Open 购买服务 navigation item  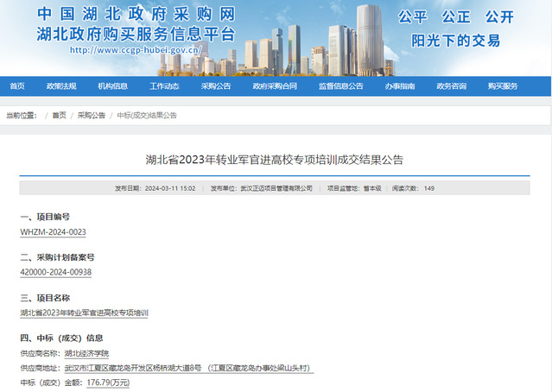(x=503, y=86)
